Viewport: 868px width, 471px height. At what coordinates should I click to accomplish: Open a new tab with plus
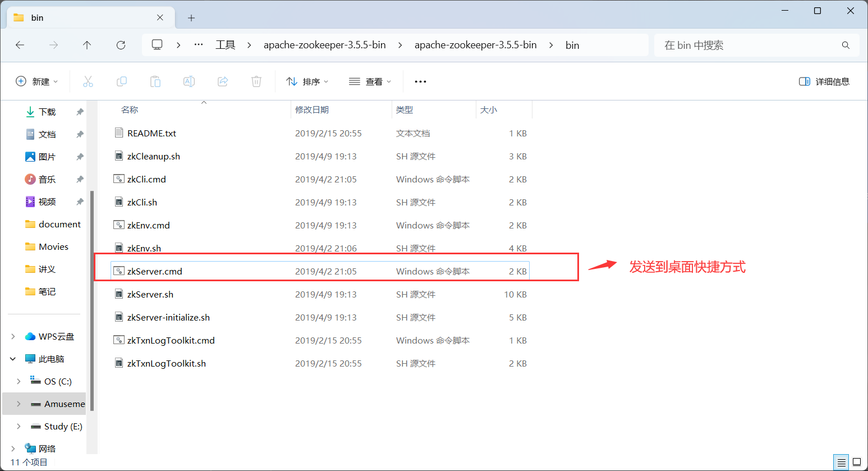[x=191, y=18]
